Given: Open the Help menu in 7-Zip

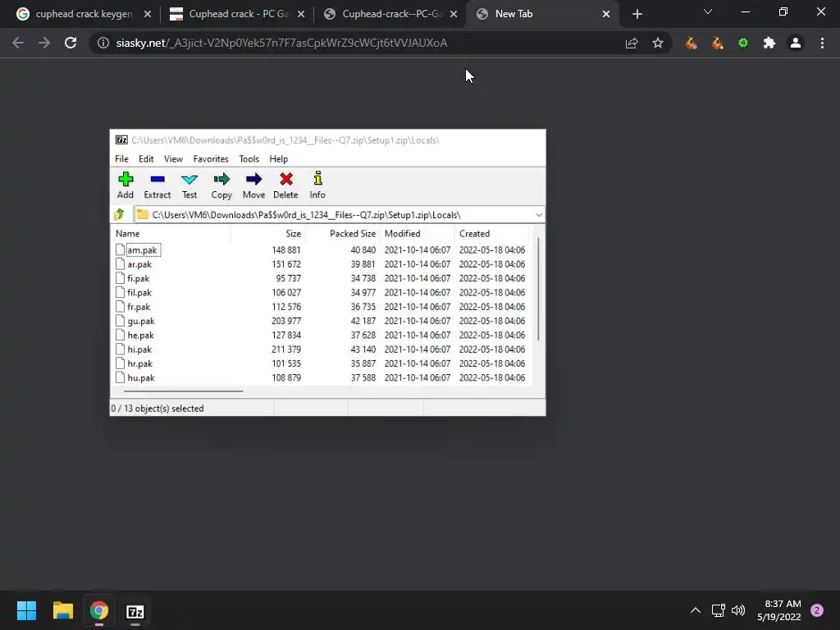Looking at the screenshot, I should (x=279, y=158).
